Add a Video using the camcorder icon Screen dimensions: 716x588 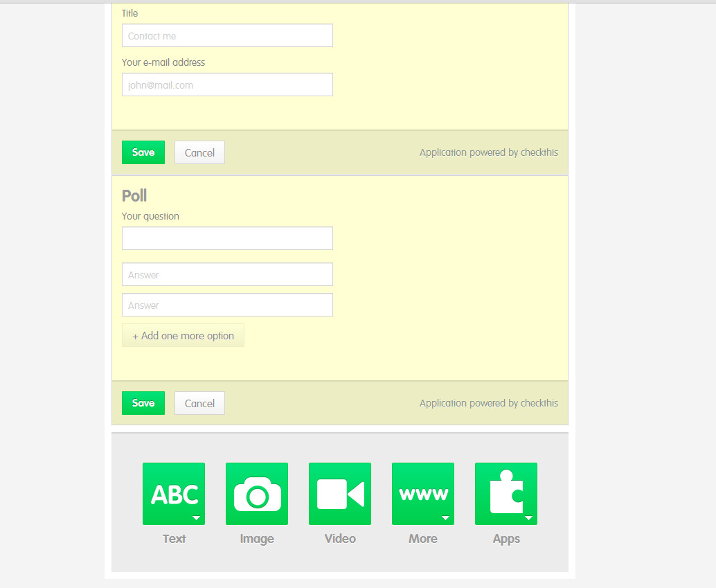click(x=340, y=493)
